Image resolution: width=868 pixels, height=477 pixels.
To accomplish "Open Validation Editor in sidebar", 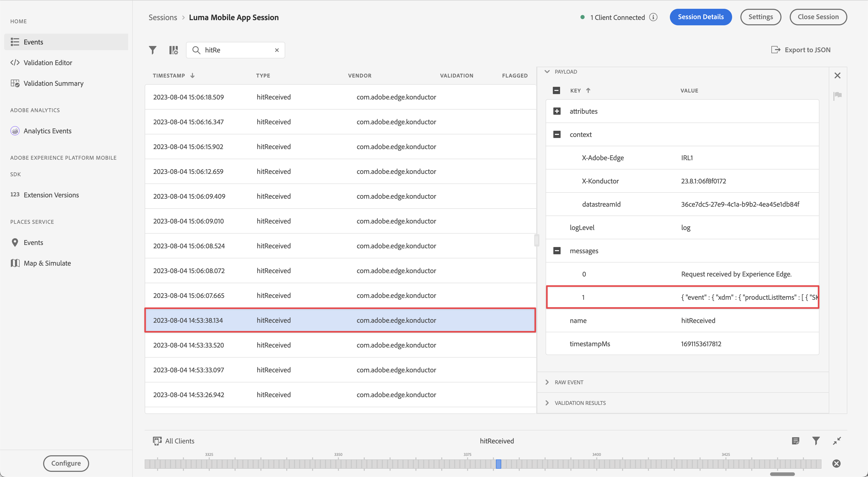I will click(x=48, y=63).
